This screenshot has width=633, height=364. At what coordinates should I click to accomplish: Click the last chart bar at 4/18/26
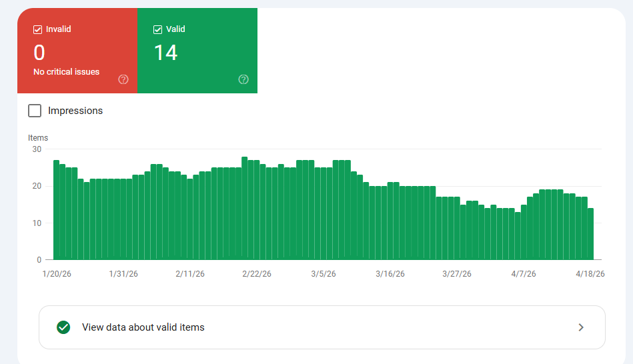point(590,234)
